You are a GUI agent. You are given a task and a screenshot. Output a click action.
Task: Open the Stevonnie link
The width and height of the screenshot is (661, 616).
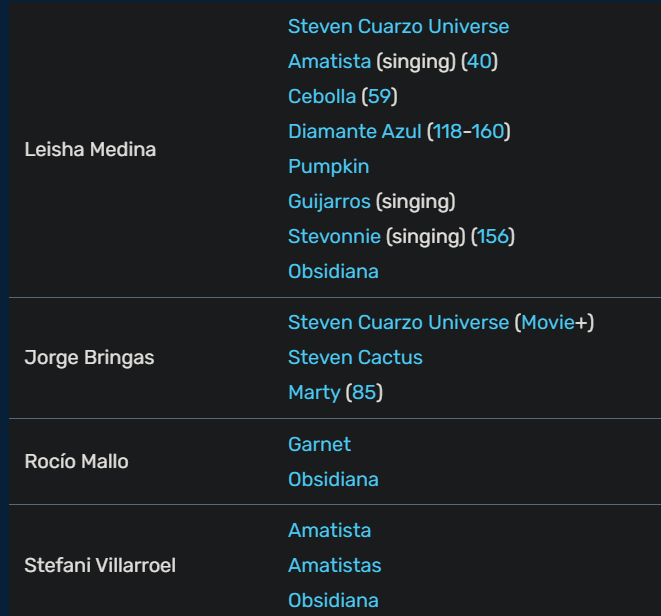pos(334,237)
